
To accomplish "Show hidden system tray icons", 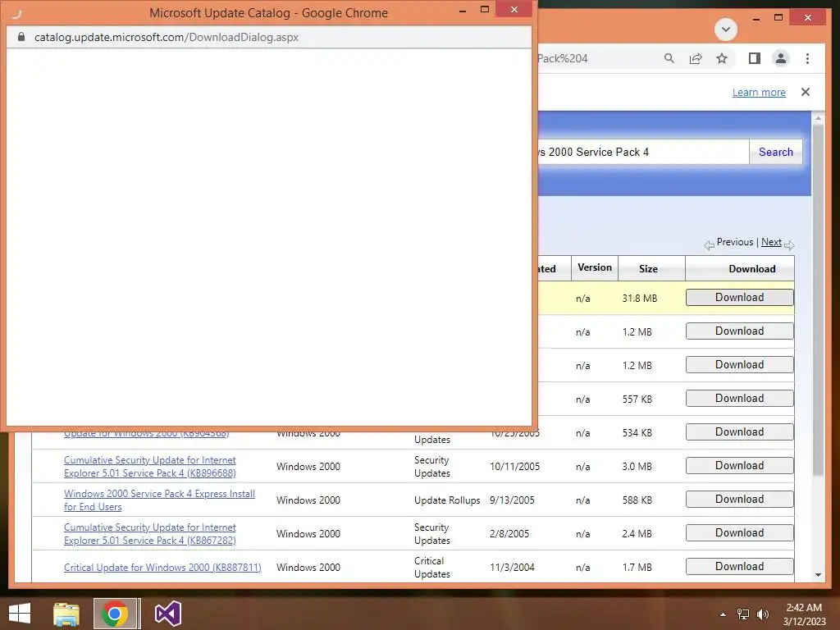I will (723, 614).
